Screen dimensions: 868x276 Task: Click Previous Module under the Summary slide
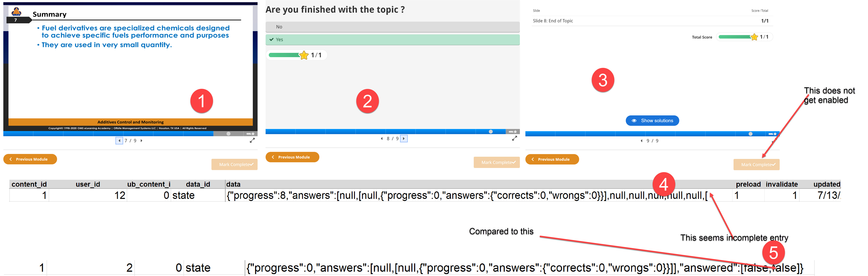point(30,159)
